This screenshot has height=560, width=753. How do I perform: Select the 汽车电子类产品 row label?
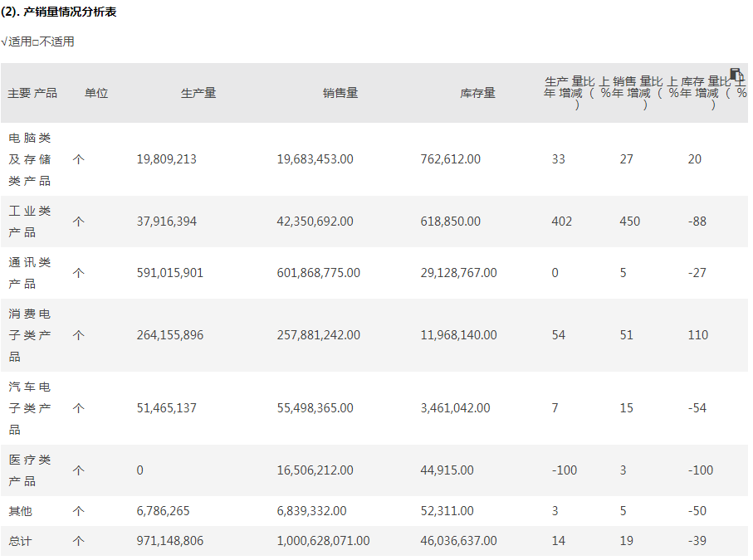(30, 408)
